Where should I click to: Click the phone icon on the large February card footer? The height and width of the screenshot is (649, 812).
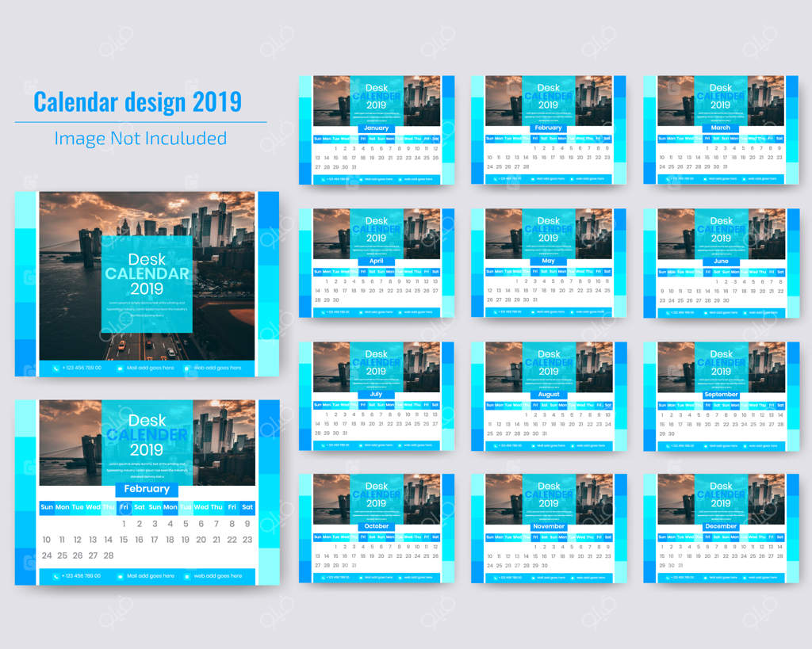point(56,576)
